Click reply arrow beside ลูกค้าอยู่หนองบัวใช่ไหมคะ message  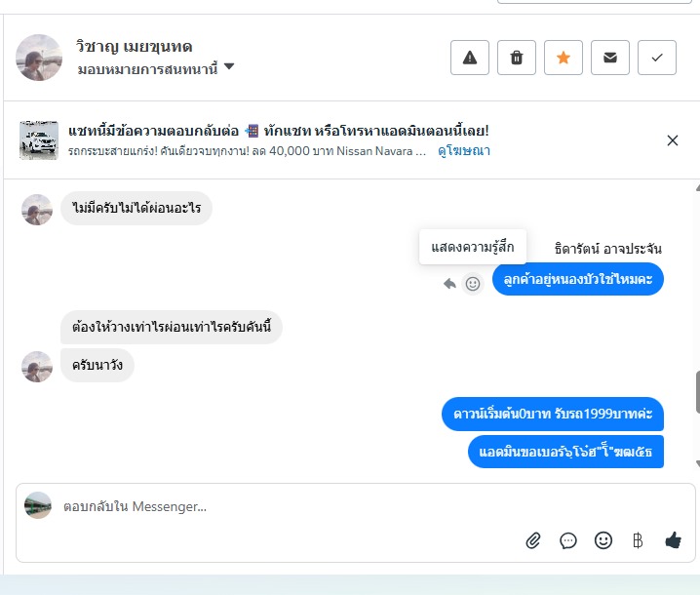tap(449, 284)
